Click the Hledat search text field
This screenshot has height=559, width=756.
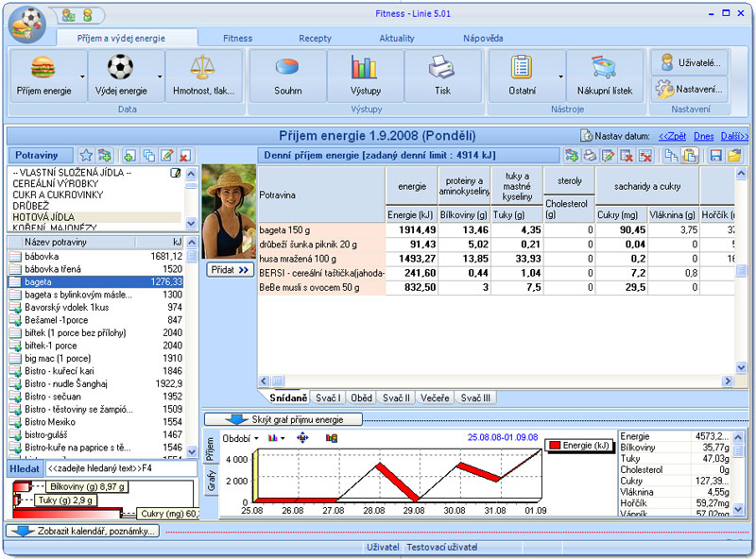[x=121, y=468]
